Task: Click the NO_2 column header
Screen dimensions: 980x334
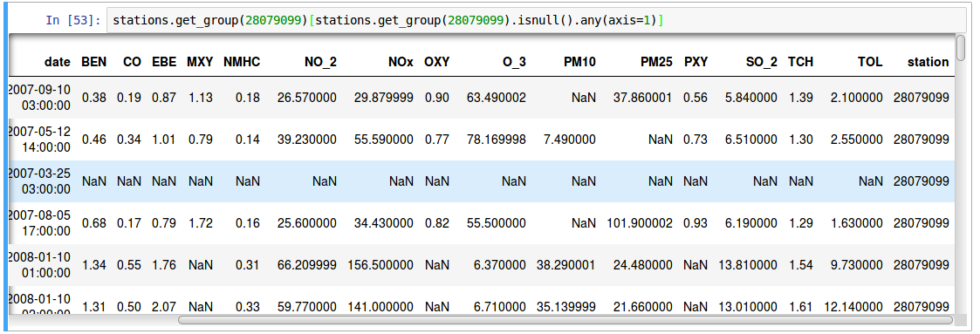Action: (x=320, y=62)
